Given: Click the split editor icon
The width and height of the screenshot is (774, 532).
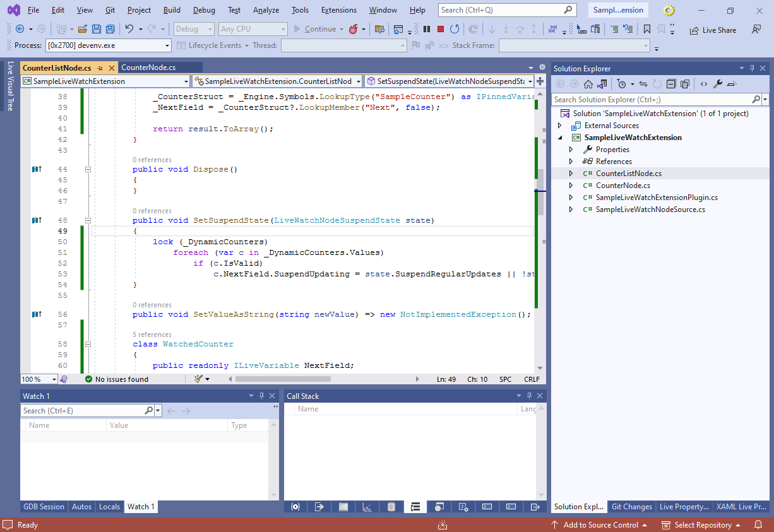Looking at the screenshot, I should 540,81.
